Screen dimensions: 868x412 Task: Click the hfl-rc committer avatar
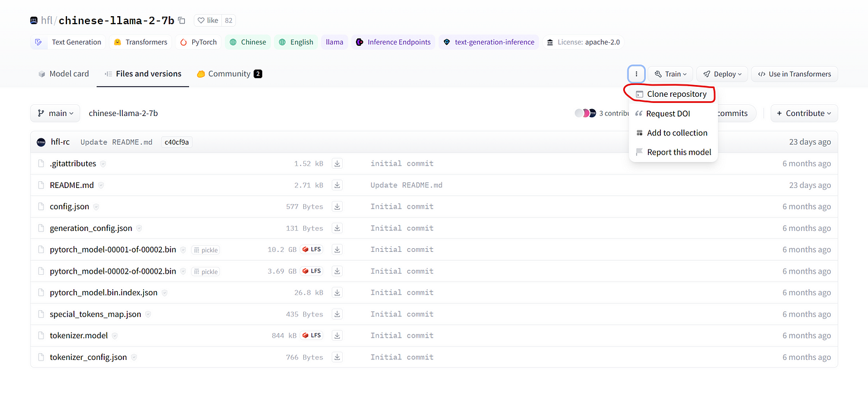pyautogui.click(x=42, y=142)
